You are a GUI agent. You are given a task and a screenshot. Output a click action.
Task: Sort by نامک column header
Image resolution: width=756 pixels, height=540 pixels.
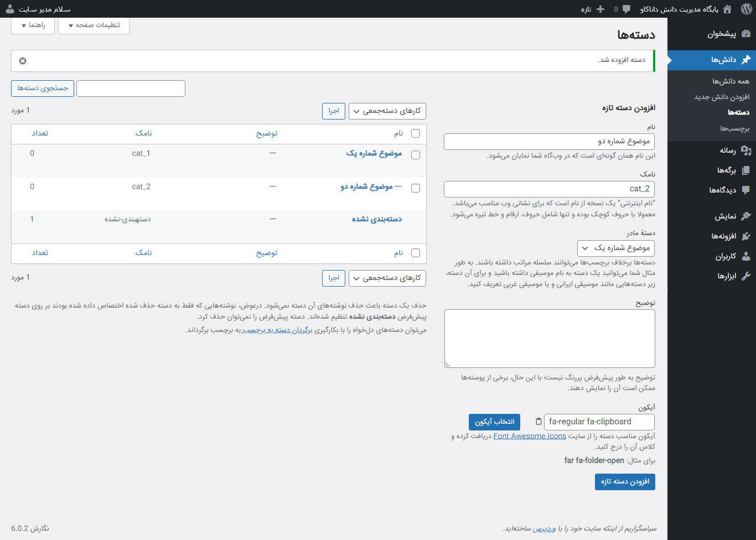[144, 133]
